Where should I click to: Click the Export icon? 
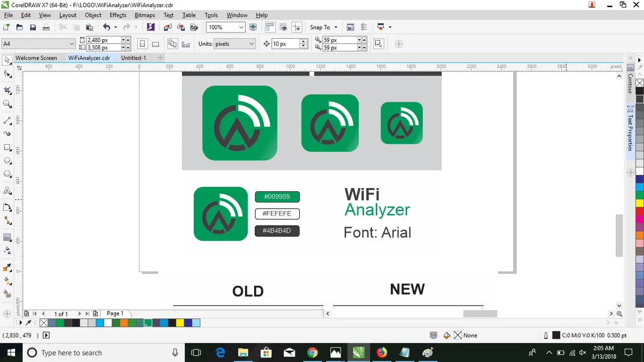click(181, 27)
